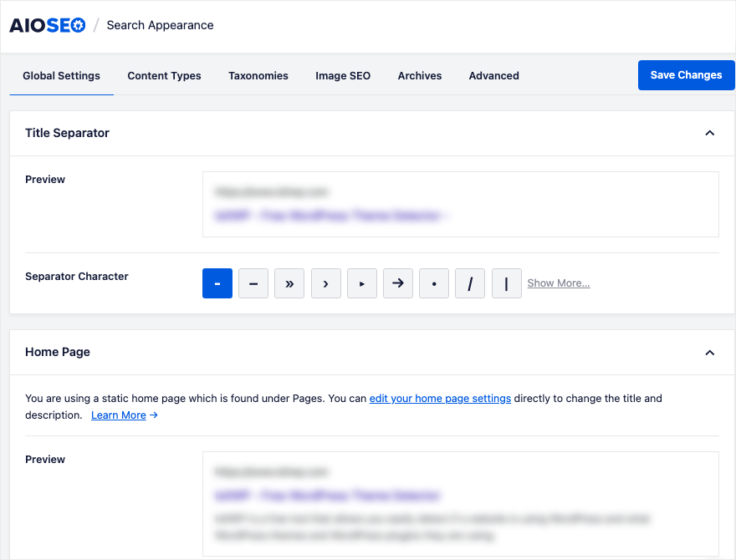Show more separator characters
Viewport: 736px width, 560px height.
(559, 283)
